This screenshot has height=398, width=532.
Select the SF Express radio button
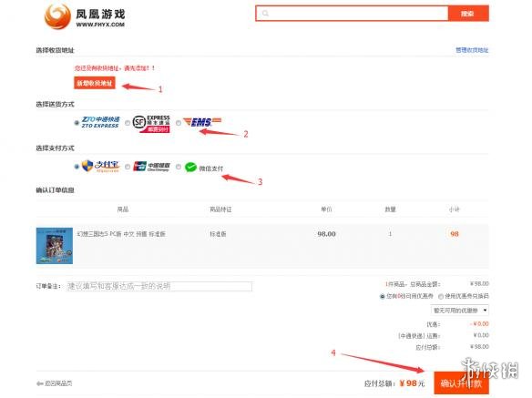point(128,123)
